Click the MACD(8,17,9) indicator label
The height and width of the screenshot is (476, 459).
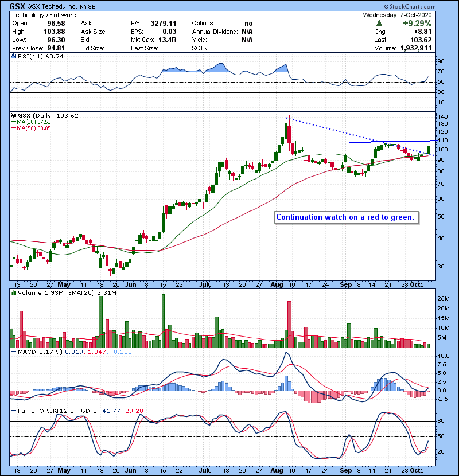click(x=40, y=352)
